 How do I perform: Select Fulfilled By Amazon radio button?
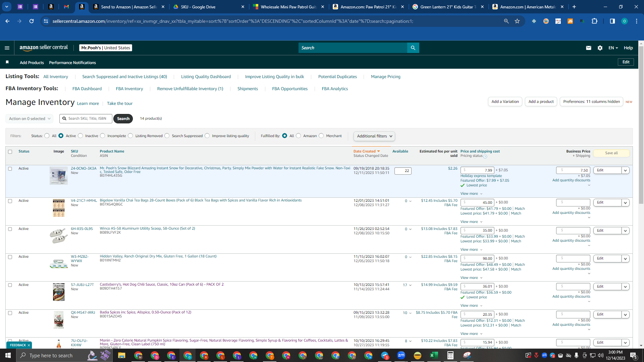click(x=299, y=136)
